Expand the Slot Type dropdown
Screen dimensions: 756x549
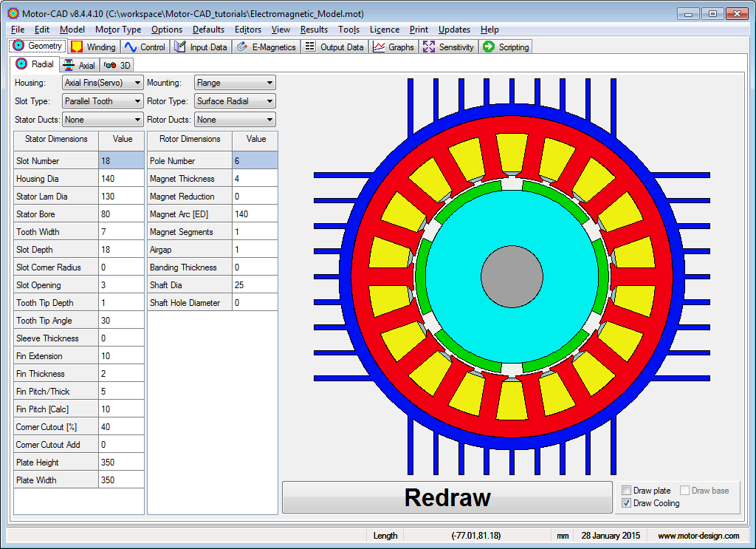tap(103, 101)
